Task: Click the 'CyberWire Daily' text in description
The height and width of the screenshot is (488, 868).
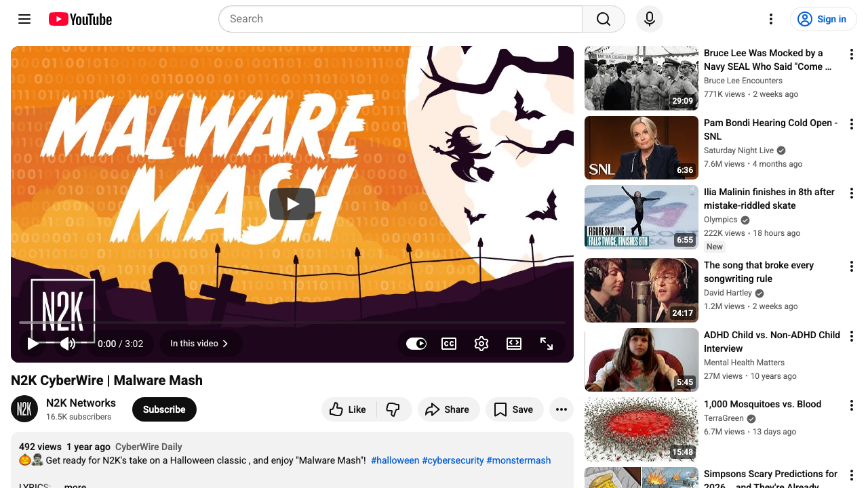Action: 149,447
